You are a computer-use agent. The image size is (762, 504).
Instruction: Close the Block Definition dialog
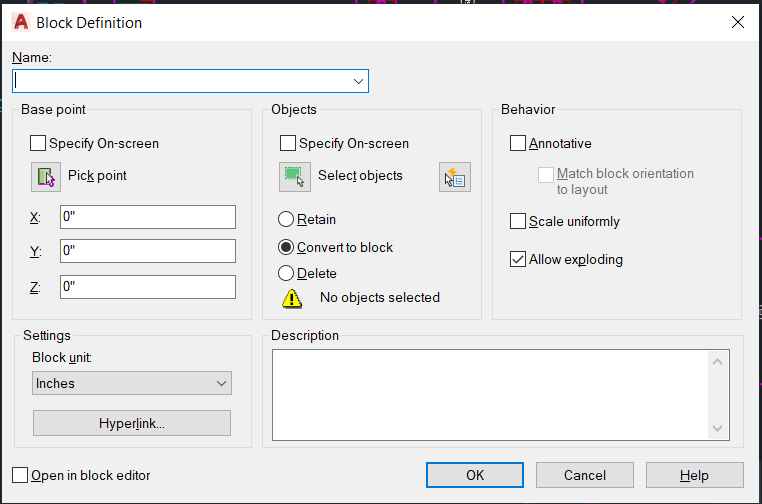pos(738,22)
